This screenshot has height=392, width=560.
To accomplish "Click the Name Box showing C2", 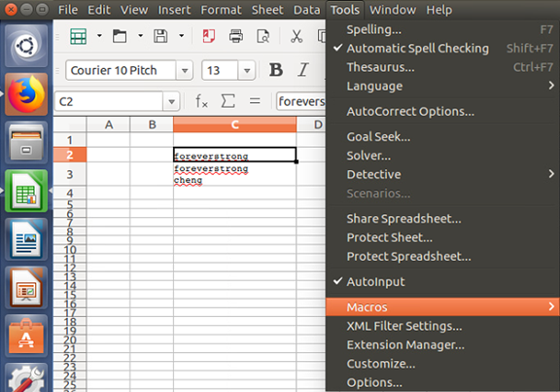I will click(109, 102).
